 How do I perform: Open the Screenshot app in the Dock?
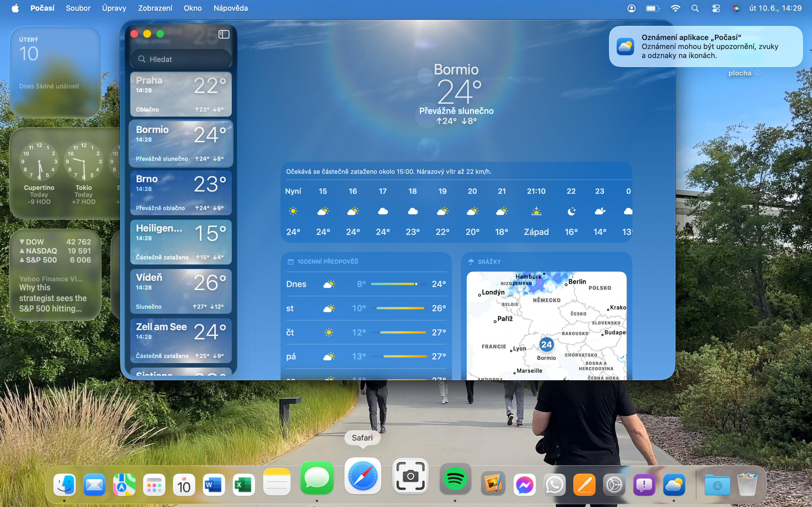(410, 477)
